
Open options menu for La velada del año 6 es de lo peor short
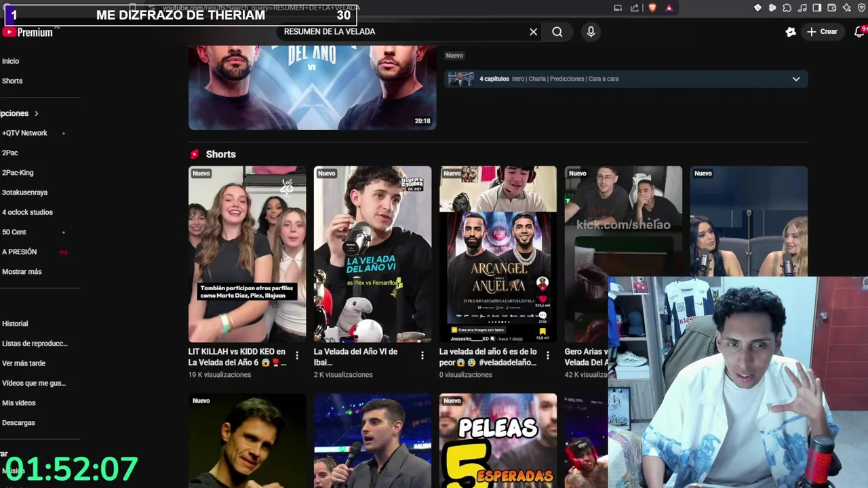[547, 355]
